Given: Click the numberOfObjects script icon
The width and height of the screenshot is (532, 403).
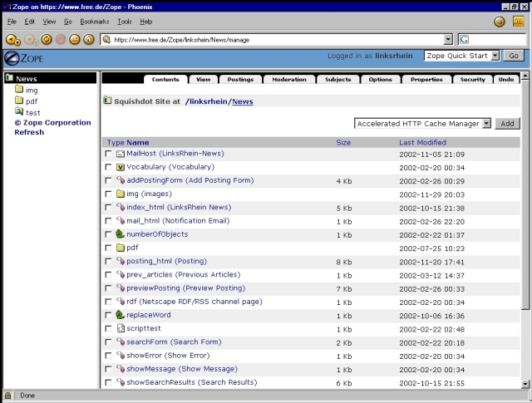Looking at the screenshot, I should coord(121,234).
